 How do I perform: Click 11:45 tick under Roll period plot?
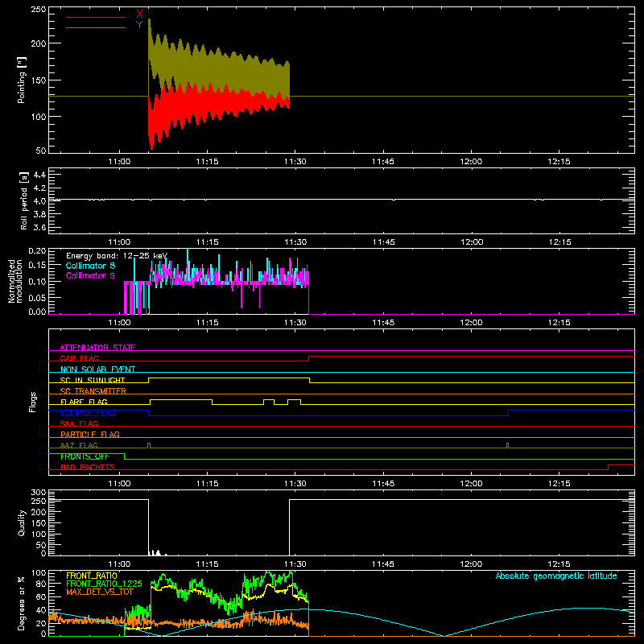(383, 242)
